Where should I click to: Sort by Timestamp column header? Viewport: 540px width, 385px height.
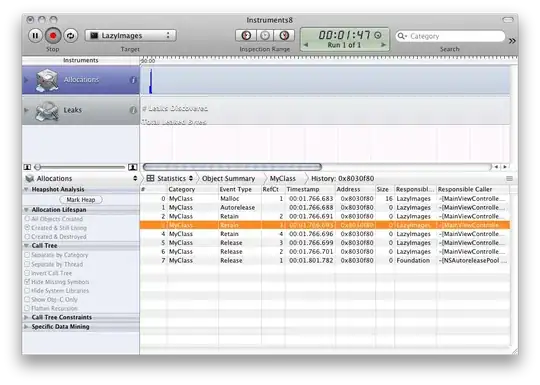click(x=310, y=189)
